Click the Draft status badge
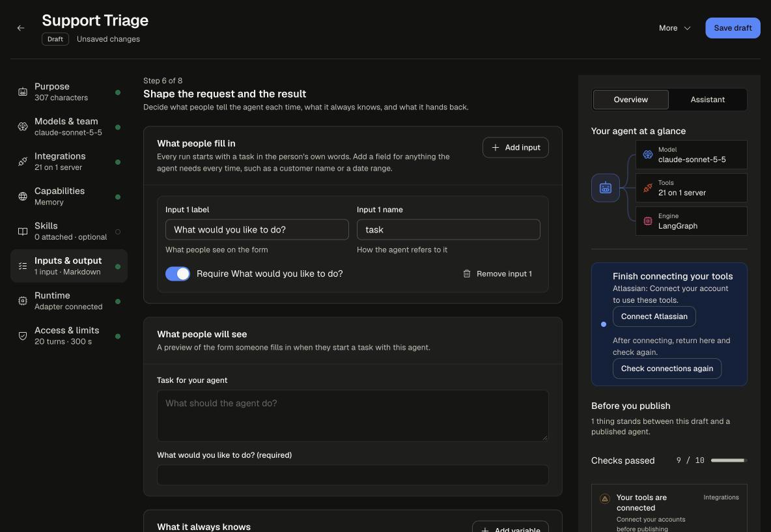 click(x=55, y=39)
